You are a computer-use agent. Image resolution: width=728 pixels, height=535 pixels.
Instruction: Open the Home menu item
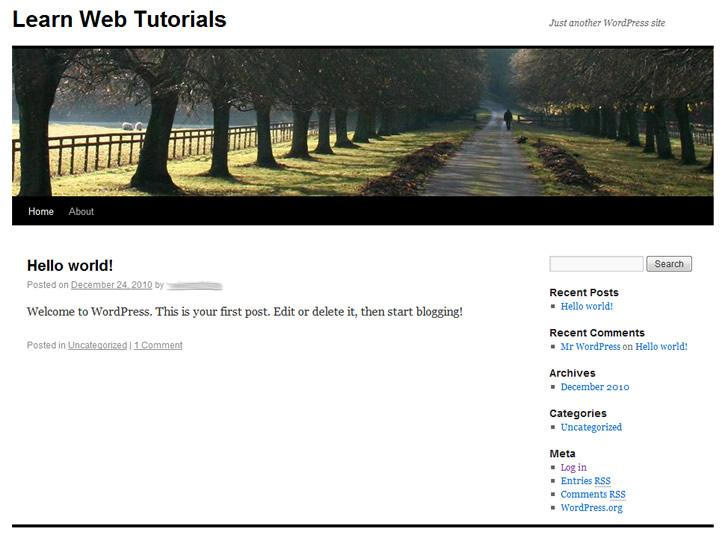pos(41,212)
